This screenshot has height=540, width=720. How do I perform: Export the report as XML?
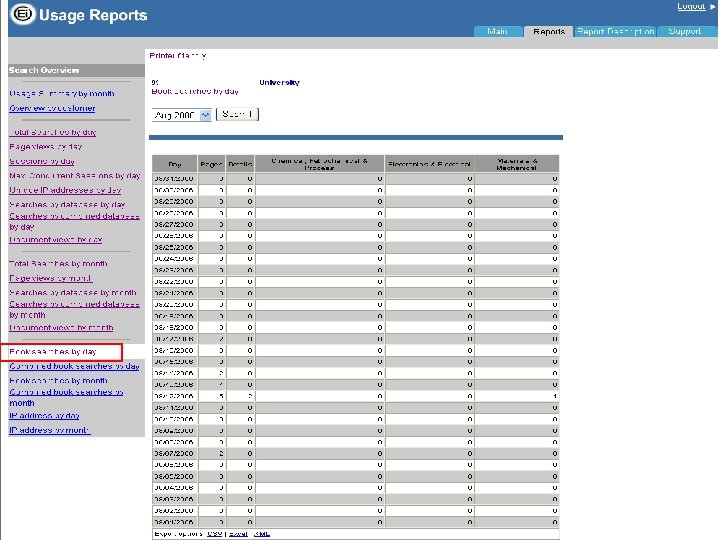click(x=261, y=534)
